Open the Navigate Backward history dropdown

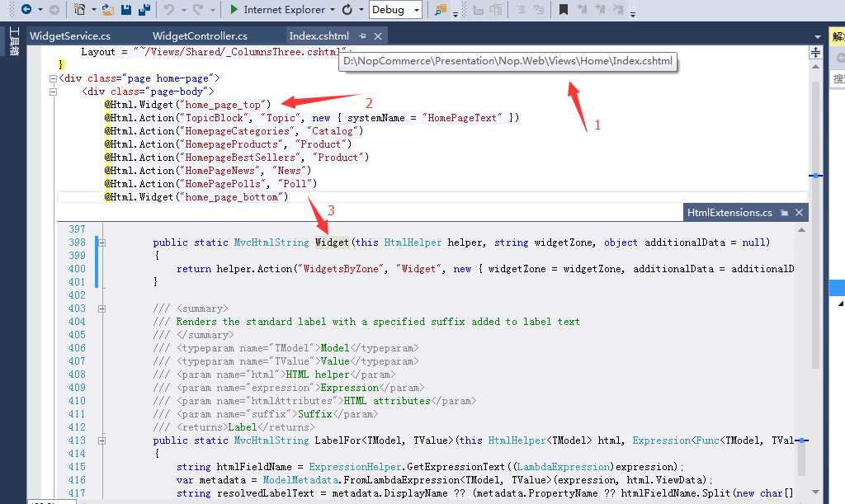[x=40, y=10]
